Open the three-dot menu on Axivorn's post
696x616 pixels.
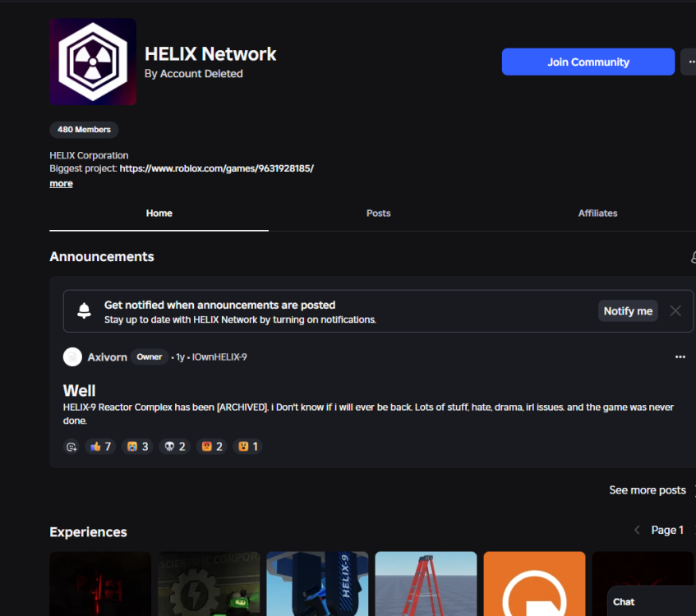680,356
